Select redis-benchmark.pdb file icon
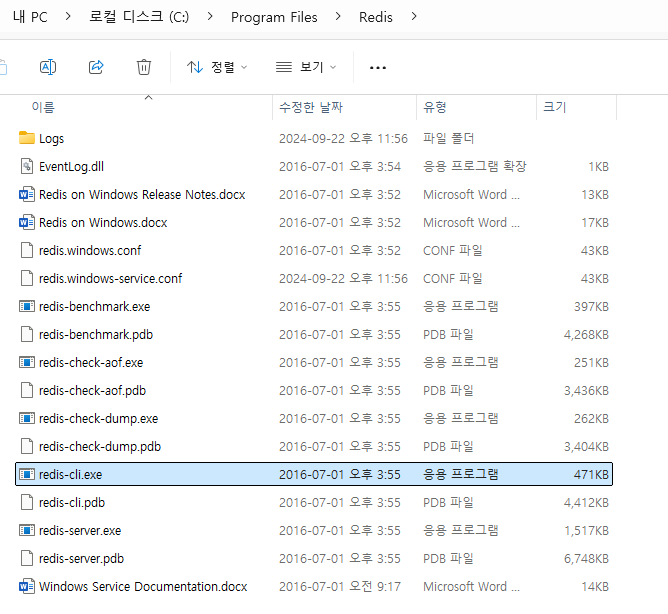 [x=27, y=334]
